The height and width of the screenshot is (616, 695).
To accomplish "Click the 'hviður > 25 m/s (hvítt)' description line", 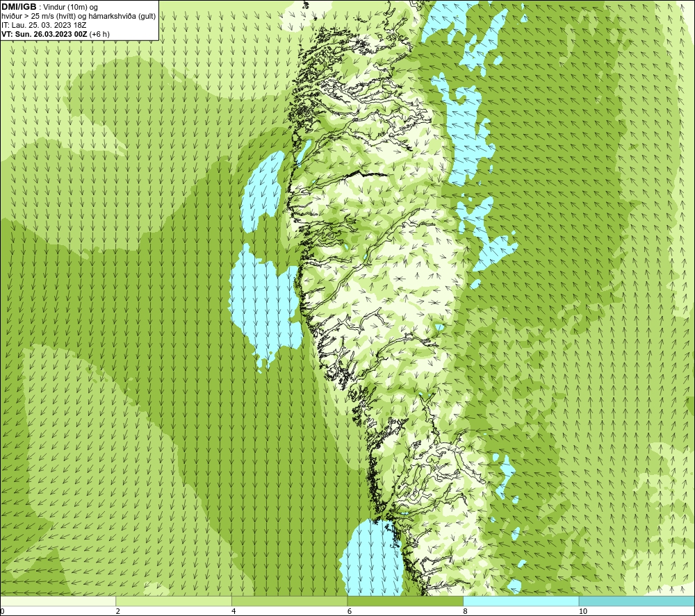I will click(79, 16).
